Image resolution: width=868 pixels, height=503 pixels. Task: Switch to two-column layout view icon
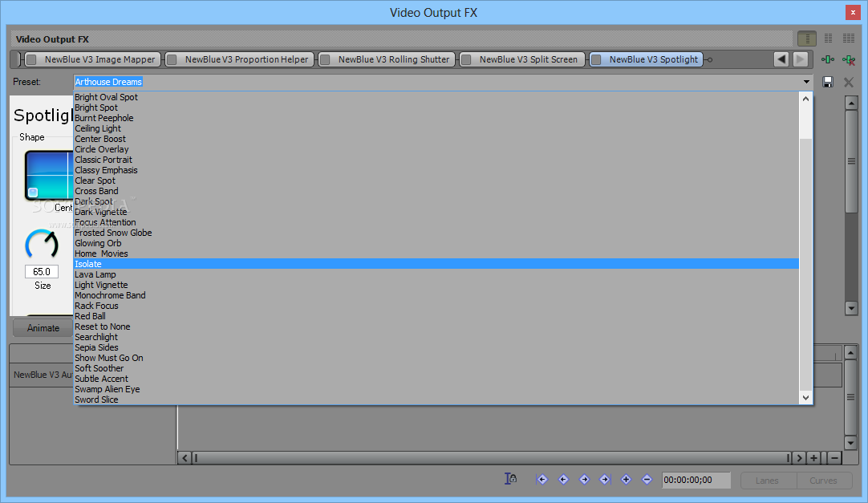tap(828, 39)
